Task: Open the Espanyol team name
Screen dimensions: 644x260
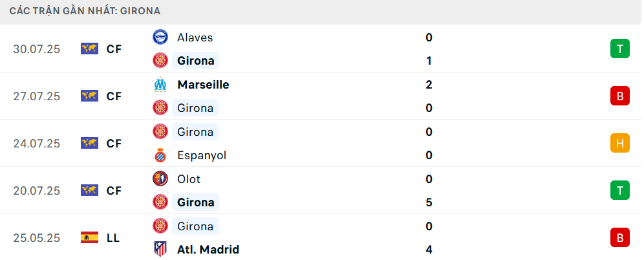Action: [x=202, y=156]
